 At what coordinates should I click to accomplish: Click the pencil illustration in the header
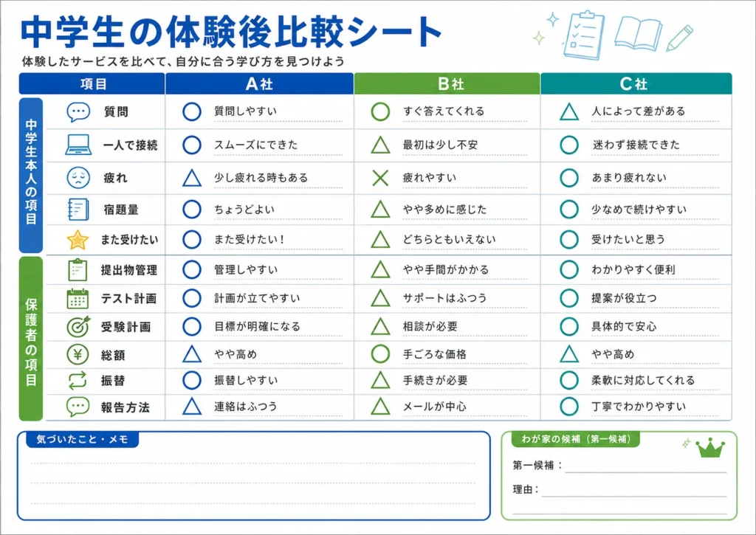click(x=679, y=38)
